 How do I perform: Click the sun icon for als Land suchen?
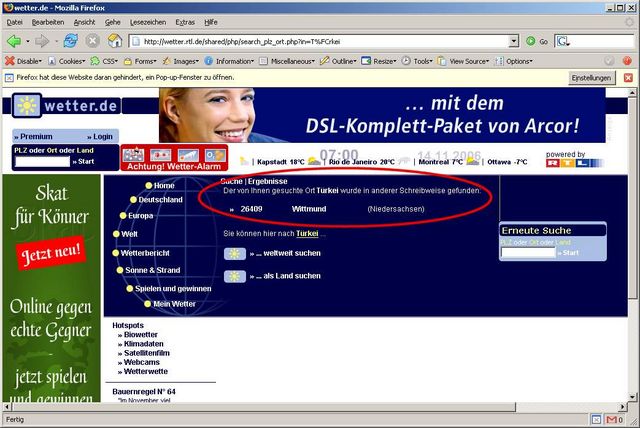tap(235, 276)
